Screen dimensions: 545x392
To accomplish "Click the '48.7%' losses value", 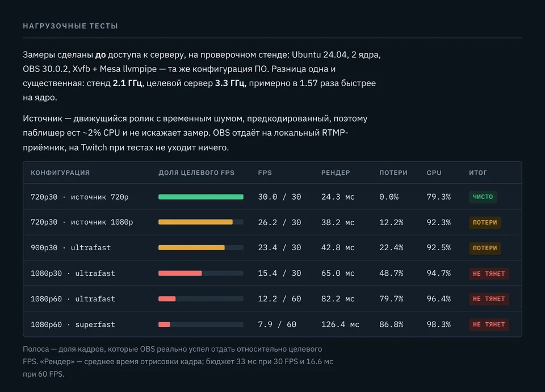I will [x=391, y=273].
